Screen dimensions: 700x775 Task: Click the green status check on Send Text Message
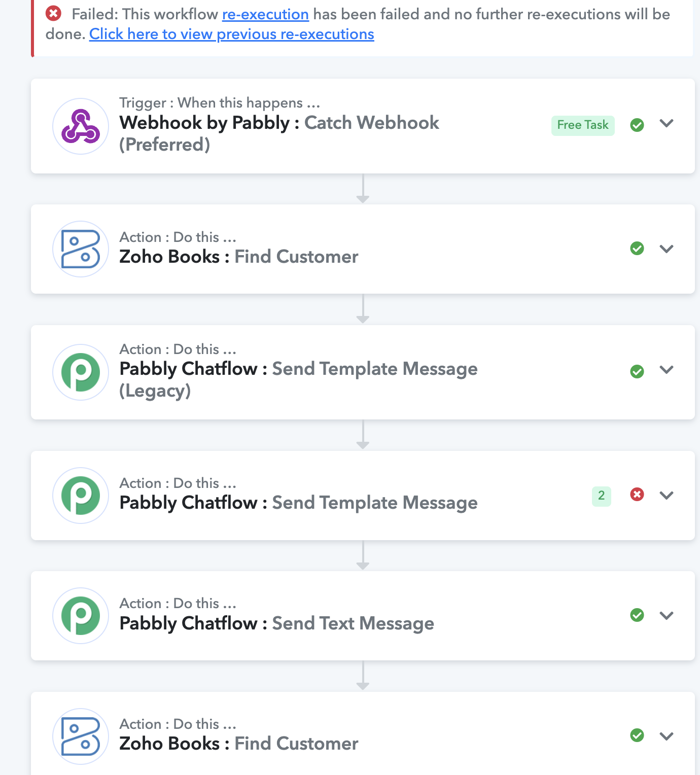(637, 615)
